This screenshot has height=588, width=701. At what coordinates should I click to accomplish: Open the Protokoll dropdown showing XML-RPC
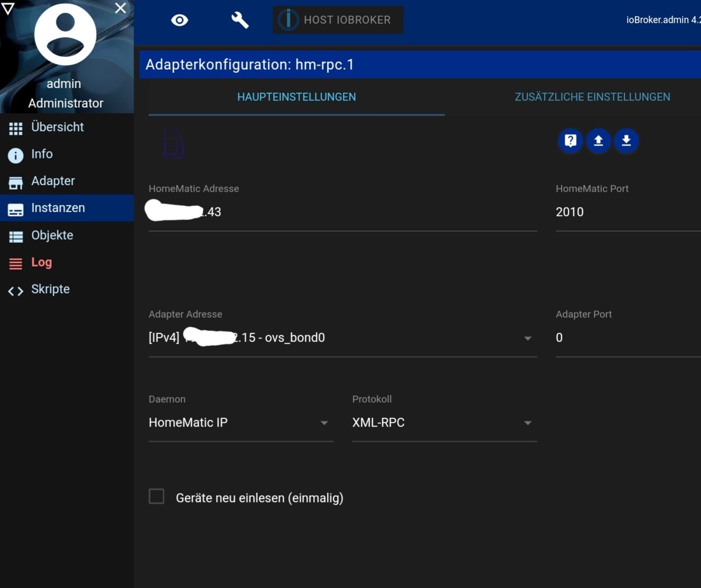point(444,423)
